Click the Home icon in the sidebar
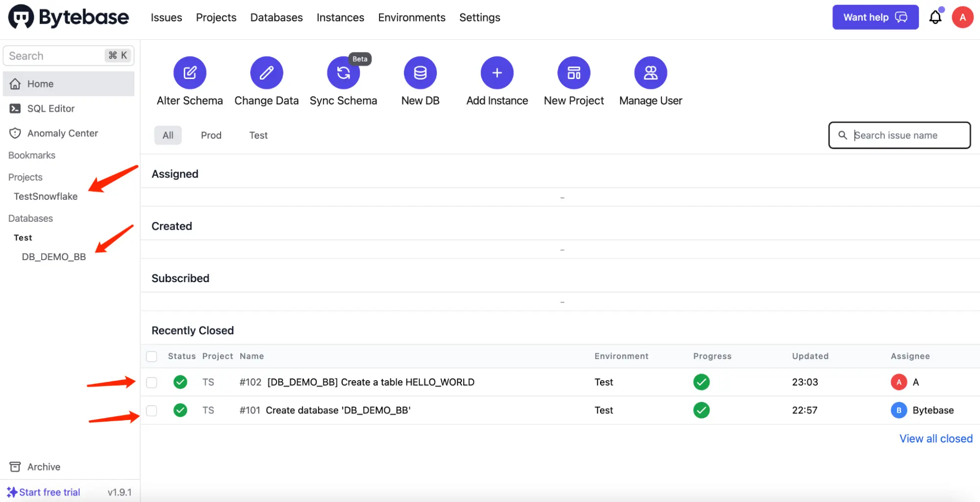The width and height of the screenshot is (980, 502). (15, 84)
